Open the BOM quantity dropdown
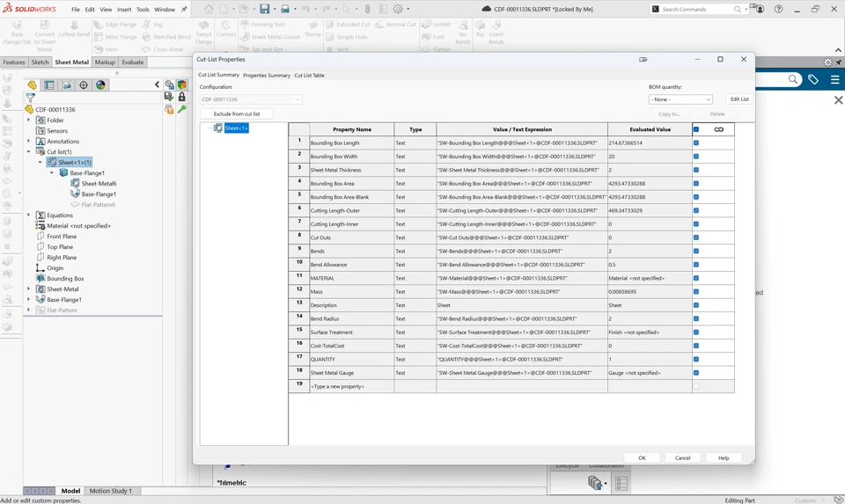The width and height of the screenshot is (845, 504). (x=680, y=99)
